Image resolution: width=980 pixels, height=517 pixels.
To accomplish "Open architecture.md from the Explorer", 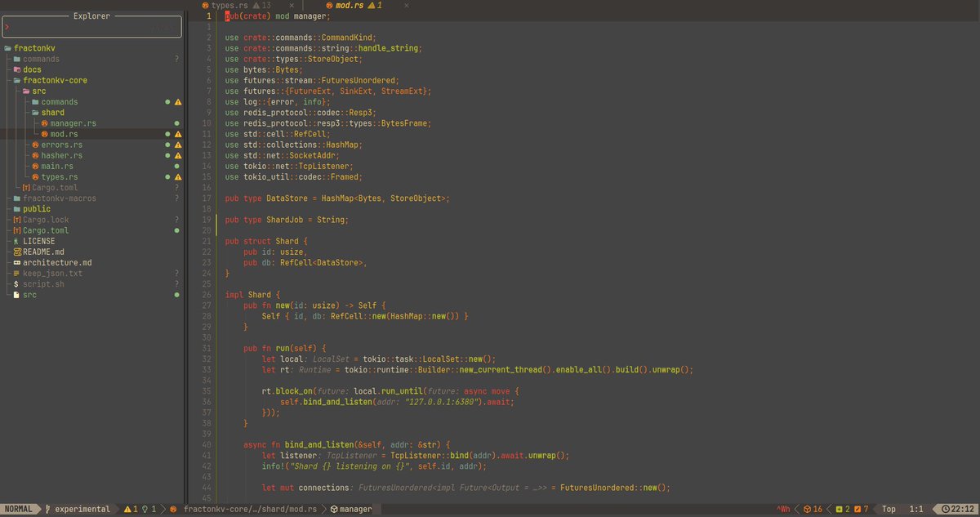I will pyautogui.click(x=57, y=263).
